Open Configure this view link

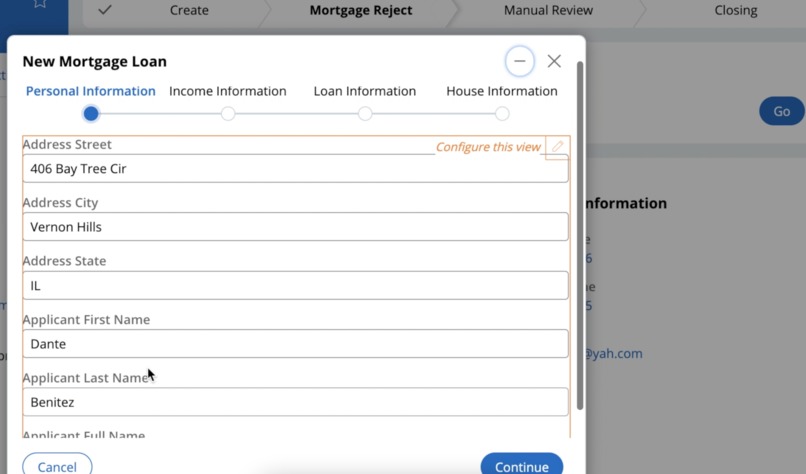point(488,147)
